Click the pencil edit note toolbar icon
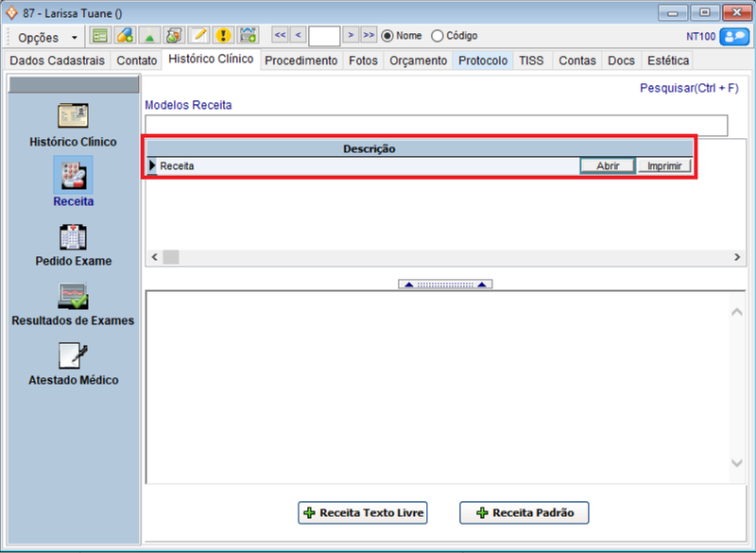The image size is (756, 553). [x=198, y=36]
